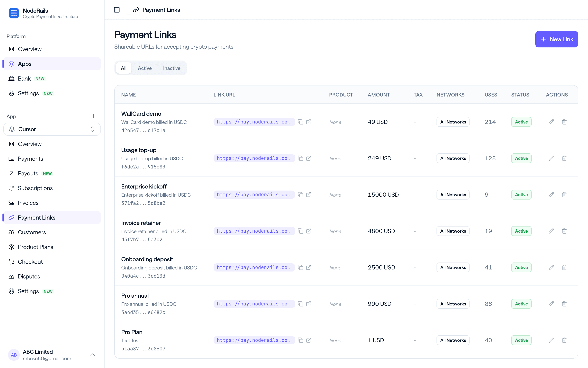Copy the Onboarding deposit link URL
Viewport: 588px width, 368px height.
tap(301, 267)
